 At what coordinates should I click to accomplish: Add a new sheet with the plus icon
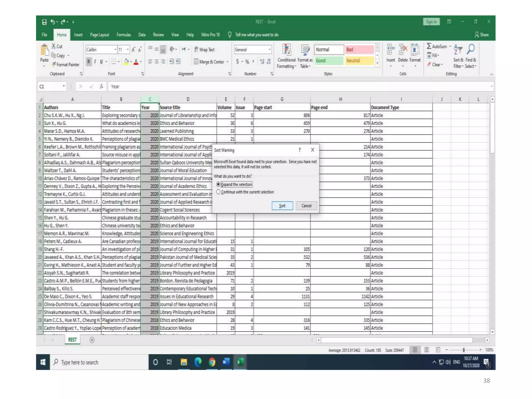[92, 340]
